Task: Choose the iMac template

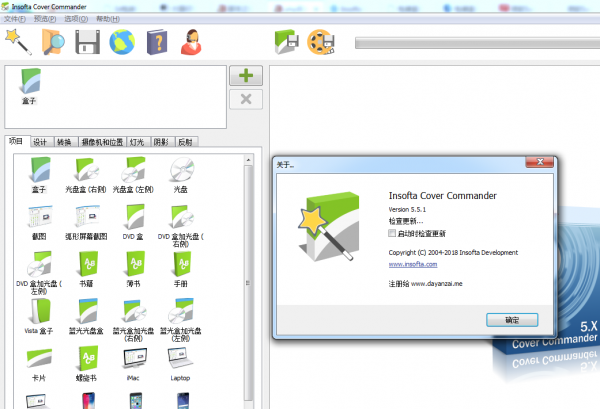Action: tap(133, 364)
